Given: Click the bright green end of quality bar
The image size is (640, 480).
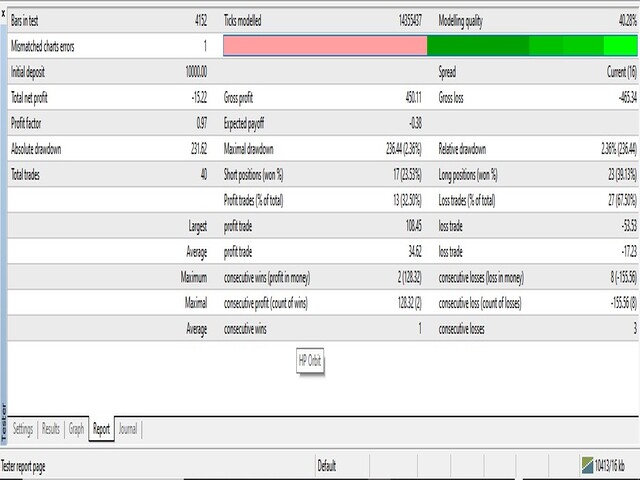Looking at the screenshot, I should (620, 46).
